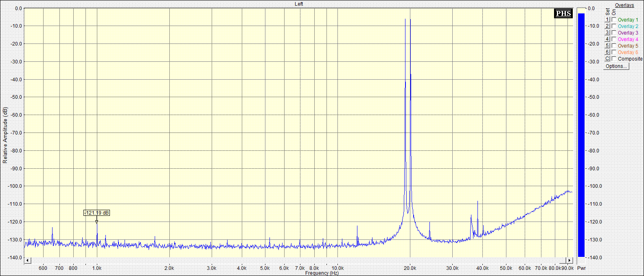This screenshot has width=644, height=276.
Task: Click the Relative Amplitude (dB) axis label
Action: point(5,135)
